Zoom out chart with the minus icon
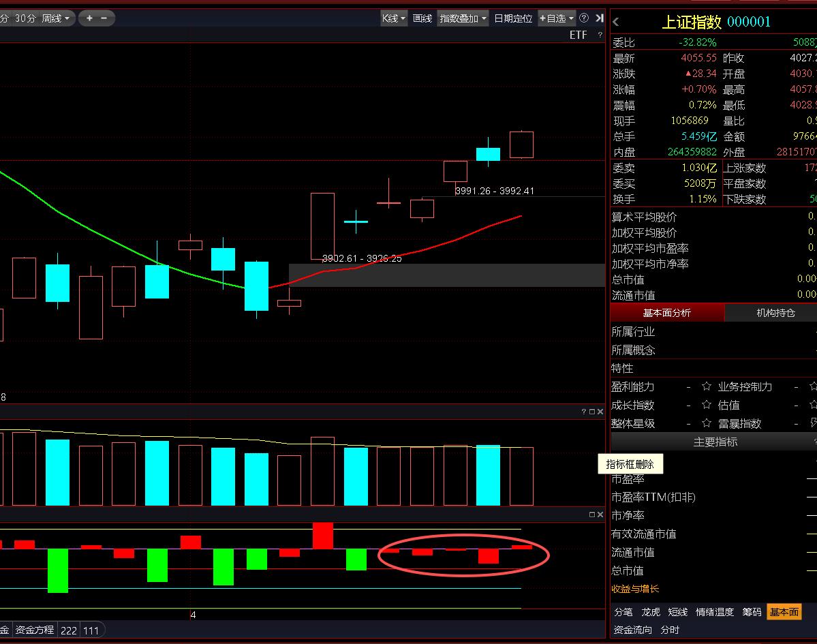This screenshot has height=644, width=817. [104, 18]
